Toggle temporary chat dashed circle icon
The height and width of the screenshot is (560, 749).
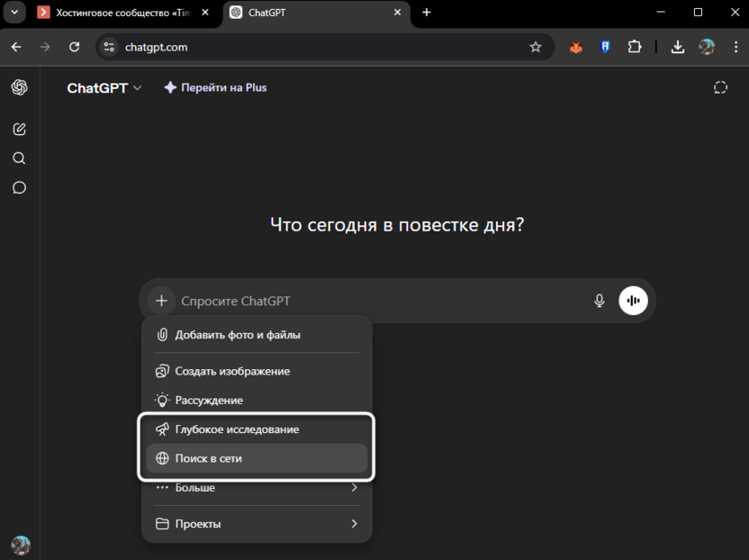(720, 87)
